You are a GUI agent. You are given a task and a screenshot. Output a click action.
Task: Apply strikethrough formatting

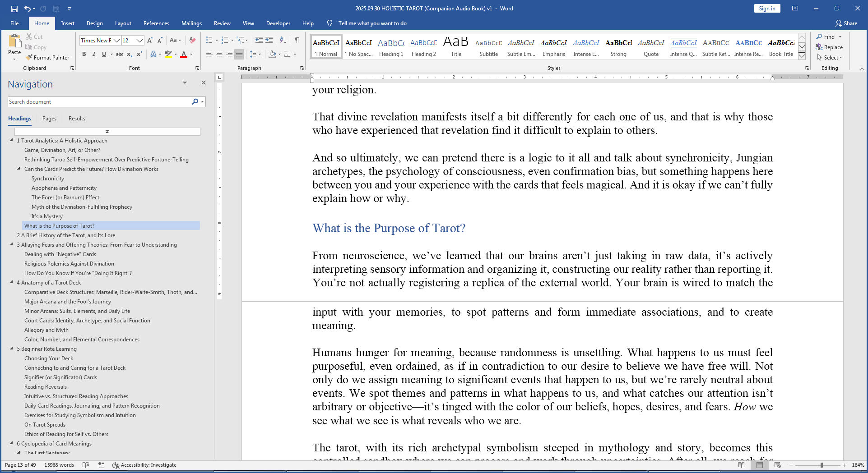point(119,54)
